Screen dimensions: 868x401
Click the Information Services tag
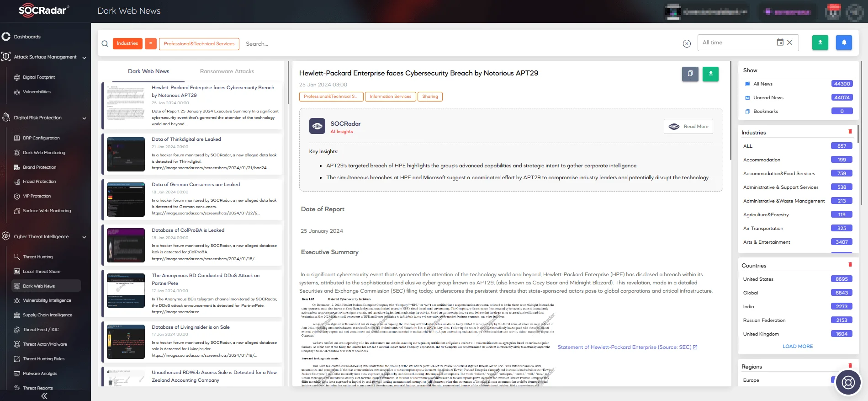tap(391, 96)
